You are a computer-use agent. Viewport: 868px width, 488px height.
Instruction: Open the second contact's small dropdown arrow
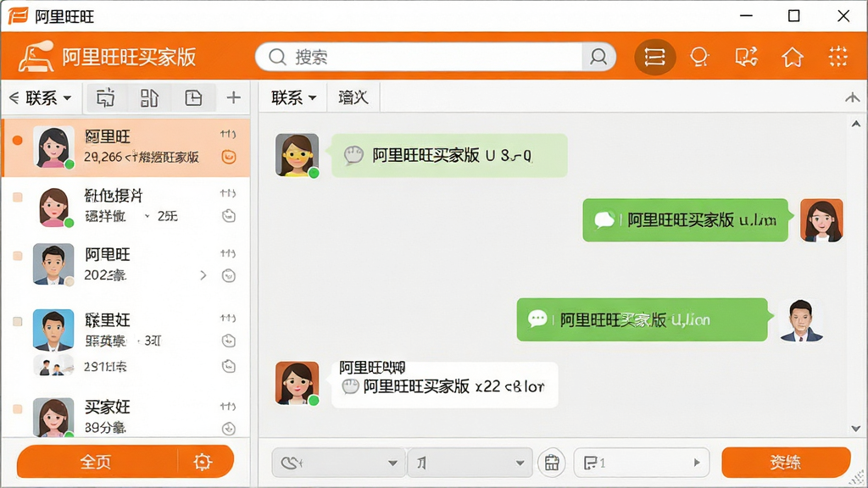tap(147, 216)
